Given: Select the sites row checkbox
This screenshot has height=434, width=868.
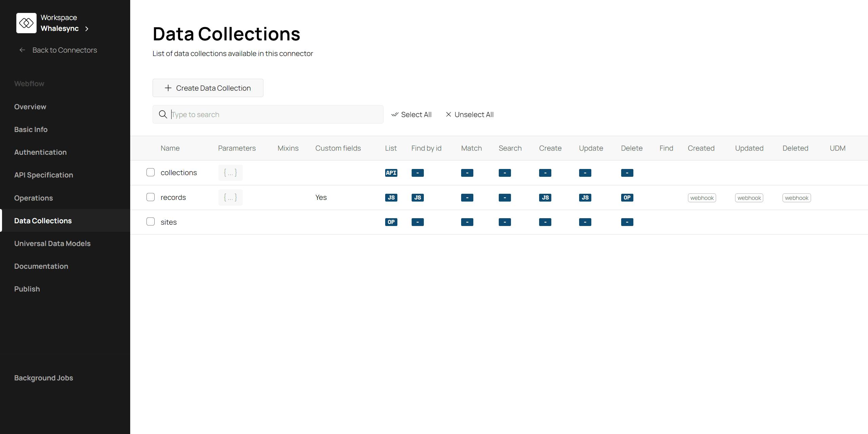Looking at the screenshot, I should (151, 222).
